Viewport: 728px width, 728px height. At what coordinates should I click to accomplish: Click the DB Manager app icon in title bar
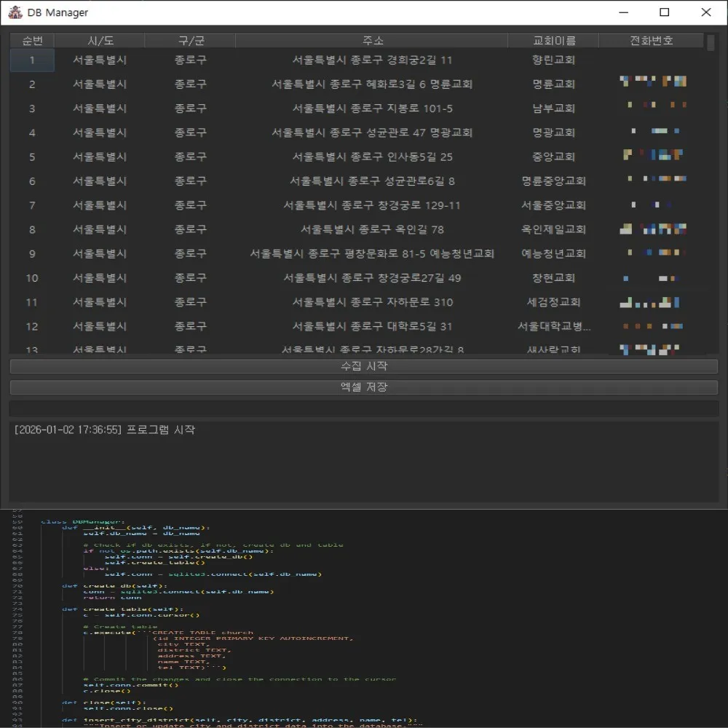click(x=15, y=12)
